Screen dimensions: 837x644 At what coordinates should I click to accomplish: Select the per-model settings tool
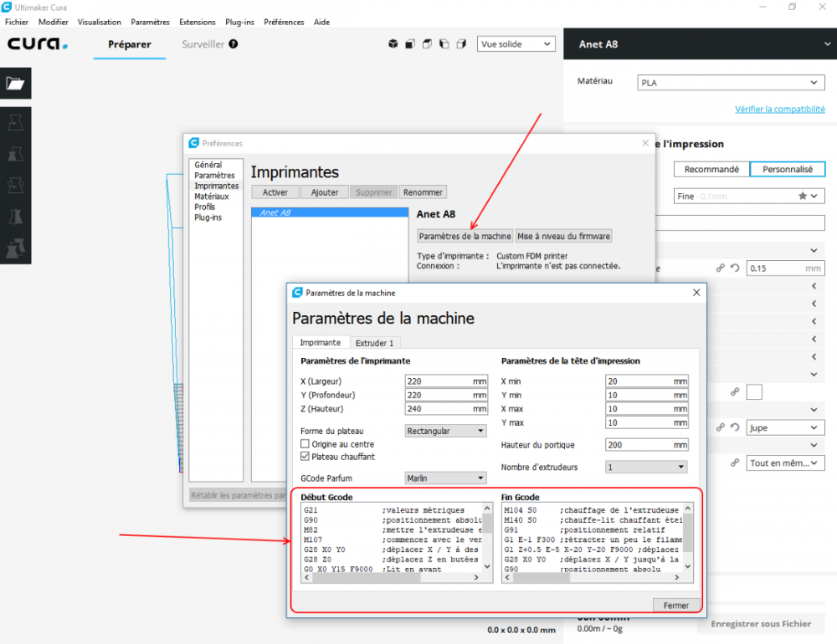click(15, 248)
